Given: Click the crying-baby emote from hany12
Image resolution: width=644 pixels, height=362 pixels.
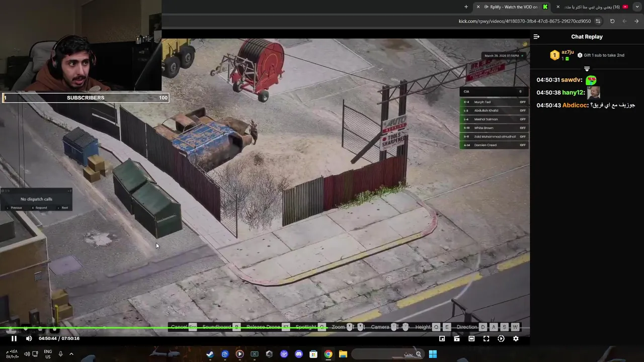Looking at the screenshot, I should (594, 93).
